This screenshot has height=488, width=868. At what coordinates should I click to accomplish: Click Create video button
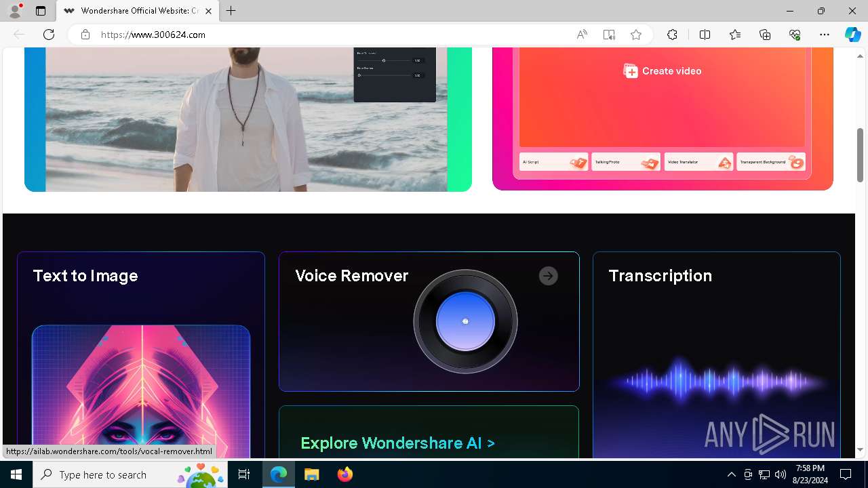(x=663, y=71)
